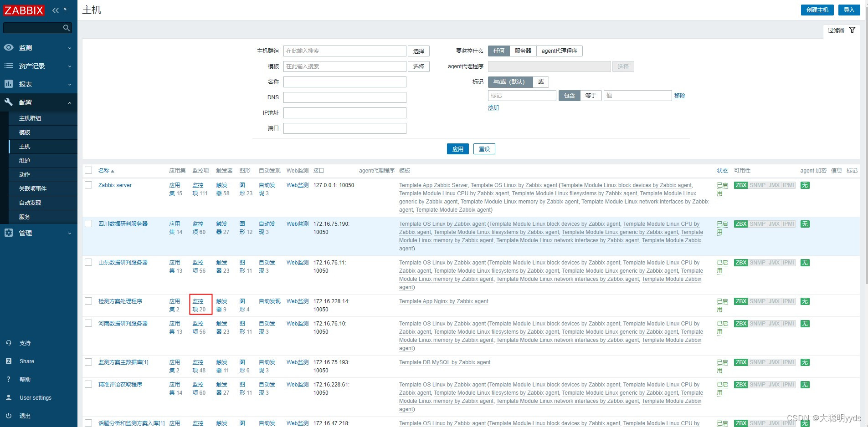Expand the 资产记录 menu section
868x427 pixels.
[x=38, y=66]
